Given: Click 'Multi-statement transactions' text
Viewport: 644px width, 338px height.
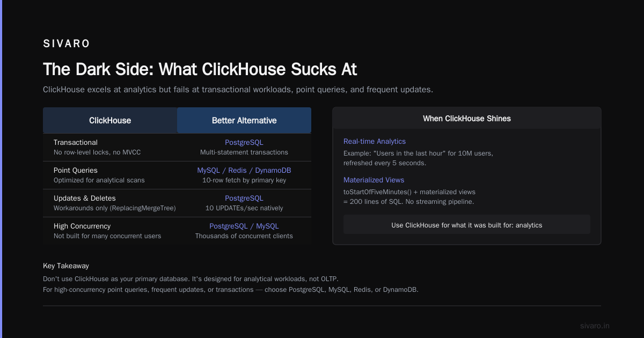Looking at the screenshot, I should 244,152.
